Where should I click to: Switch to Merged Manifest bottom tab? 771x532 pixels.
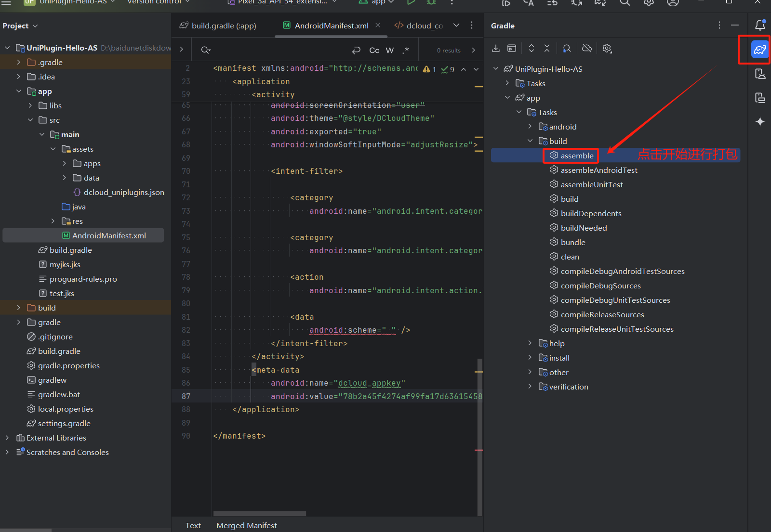[247, 525]
